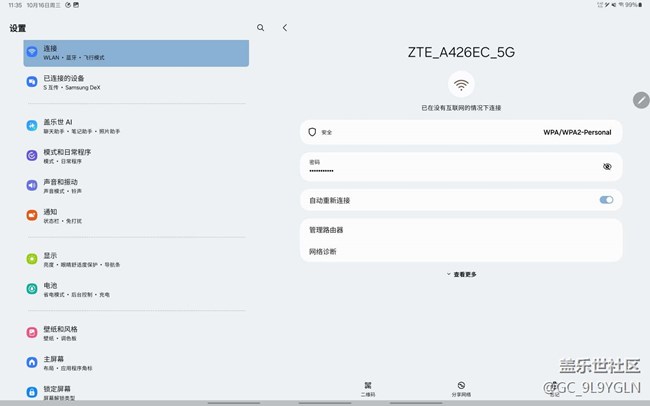
Task: Expand 查看更多 to view more
Action: click(x=461, y=274)
